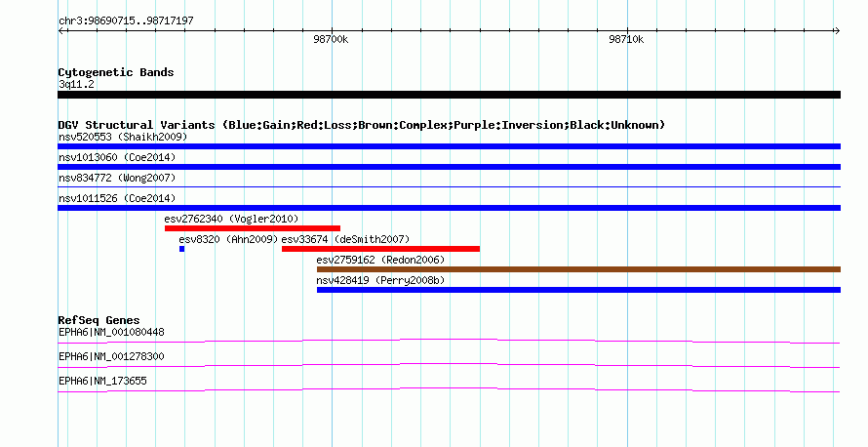
Task: Open the RefSeq Genes track heading
Action: (99, 320)
